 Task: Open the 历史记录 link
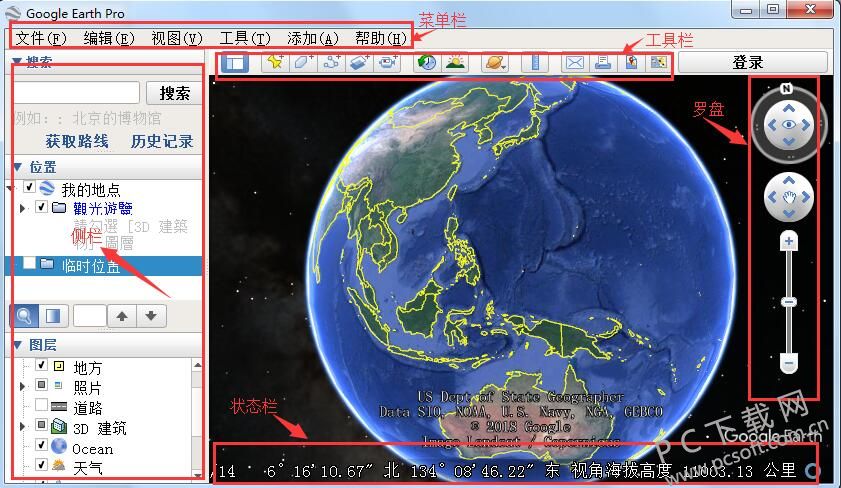(x=162, y=141)
